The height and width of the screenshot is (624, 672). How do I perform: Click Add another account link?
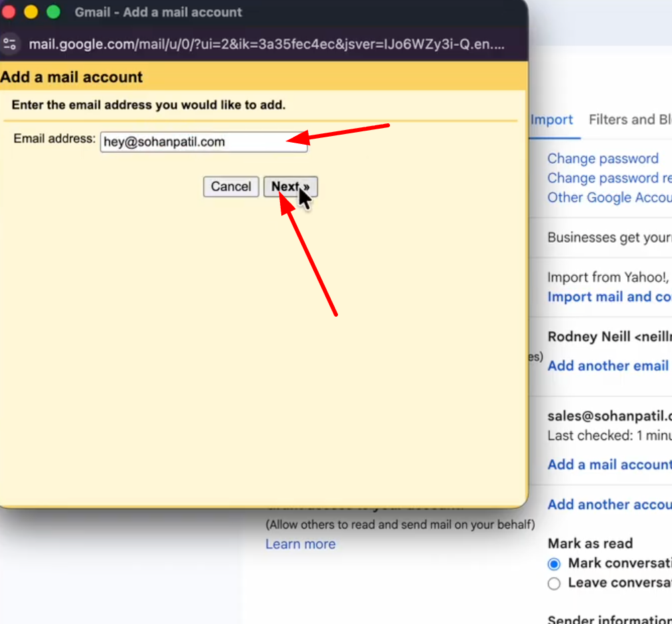[x=609, y=505]
